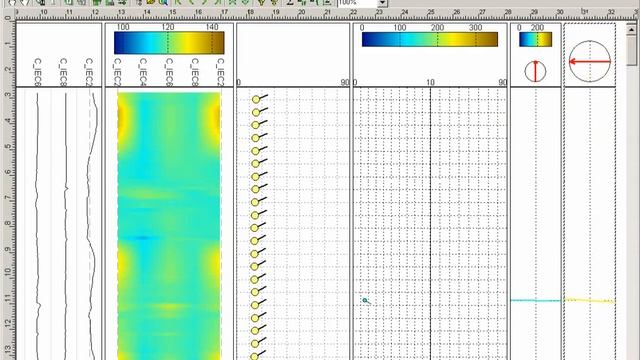
Task: Click the dark blue spot on image log
Action: pyautogui.click(x=142, y=238)
